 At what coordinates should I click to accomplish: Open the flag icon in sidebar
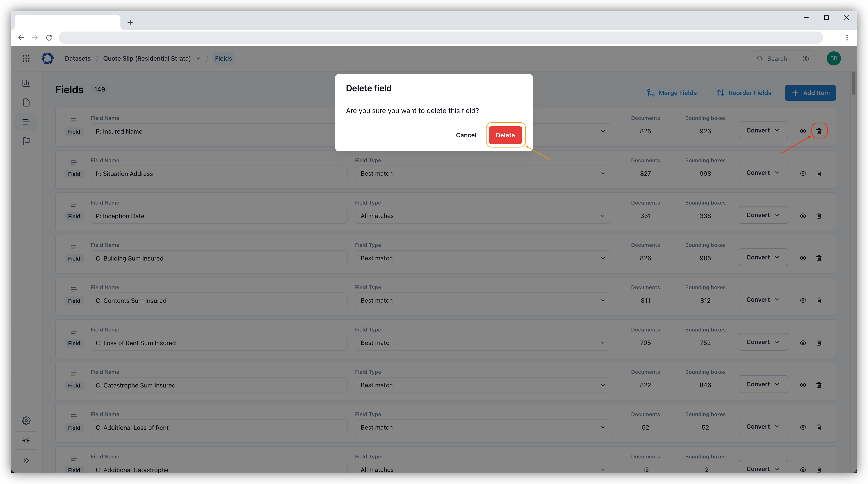pyautogui.click(x=26, y=141)
